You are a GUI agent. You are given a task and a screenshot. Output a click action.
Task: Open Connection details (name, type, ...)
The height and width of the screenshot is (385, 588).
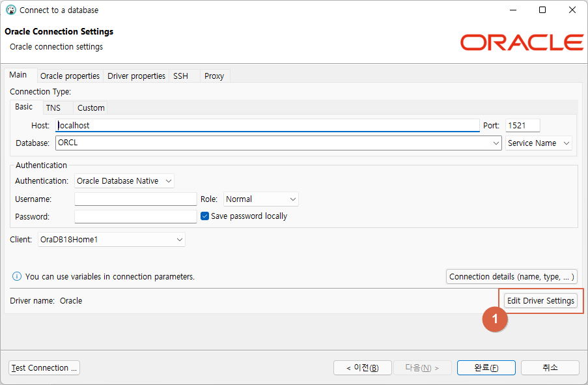512,277
